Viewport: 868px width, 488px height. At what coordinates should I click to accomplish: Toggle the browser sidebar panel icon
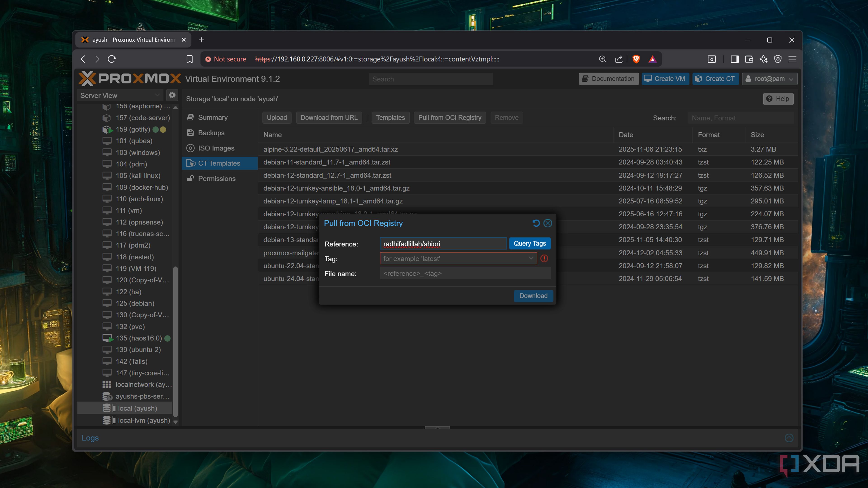tap(735, 59)
